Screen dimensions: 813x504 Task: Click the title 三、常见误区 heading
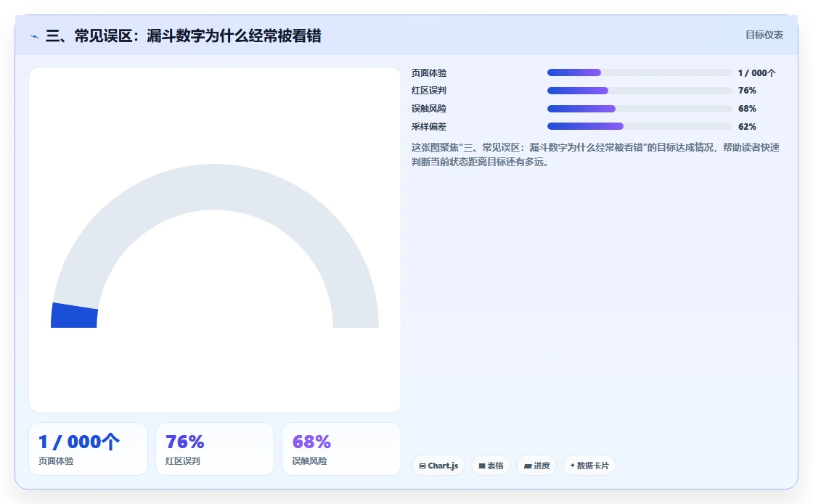(183, 36)
